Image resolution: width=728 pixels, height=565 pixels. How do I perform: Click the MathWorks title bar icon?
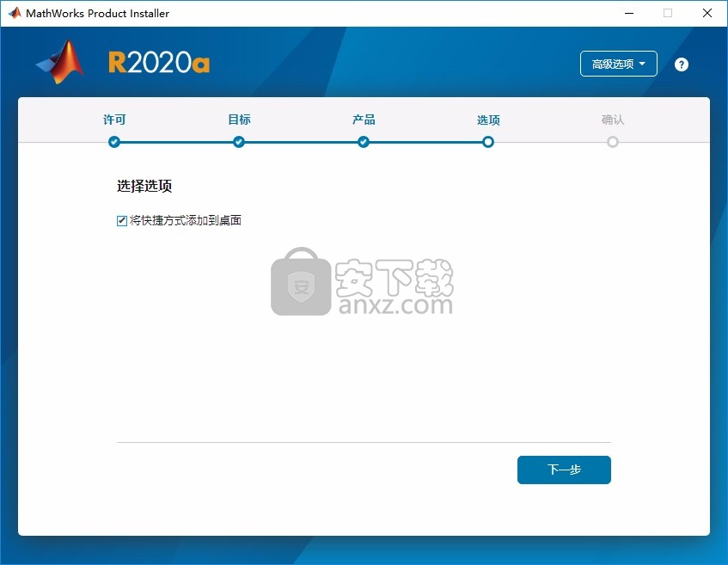15,13
